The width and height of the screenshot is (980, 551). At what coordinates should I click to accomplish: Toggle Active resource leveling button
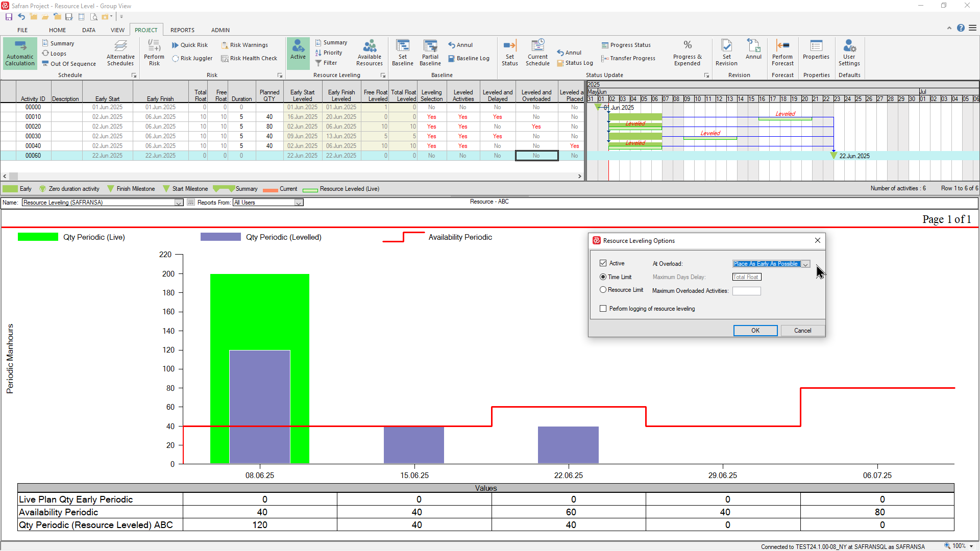tap(298, 53)
